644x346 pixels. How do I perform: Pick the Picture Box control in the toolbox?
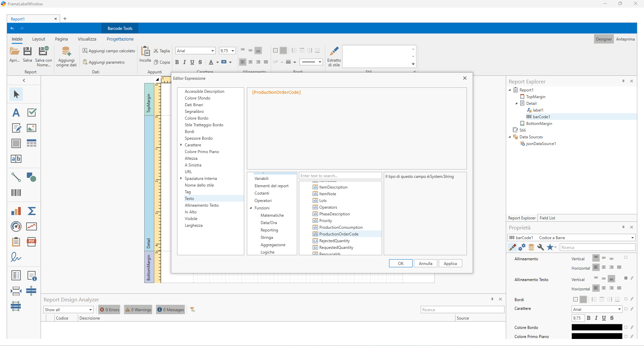coord(32,128)
